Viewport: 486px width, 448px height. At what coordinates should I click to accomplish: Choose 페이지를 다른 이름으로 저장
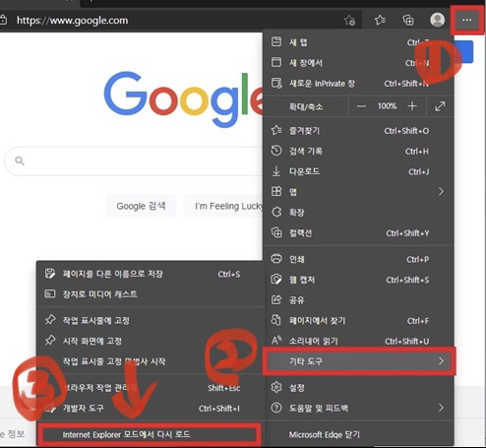[x=150, y=274]
